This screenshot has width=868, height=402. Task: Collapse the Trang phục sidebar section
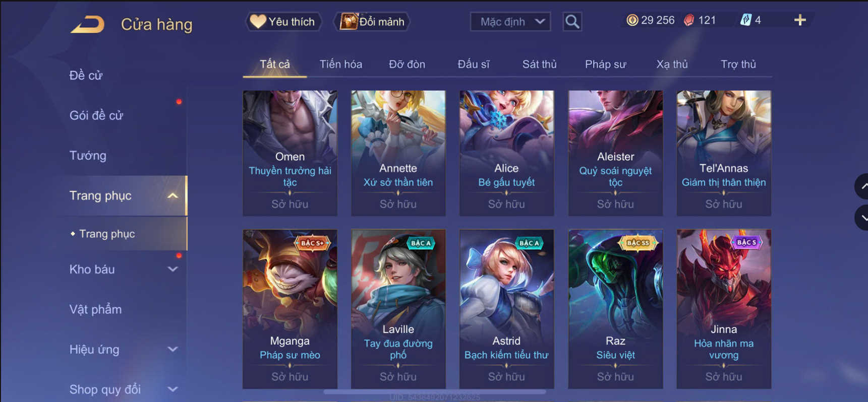point(172,195)
